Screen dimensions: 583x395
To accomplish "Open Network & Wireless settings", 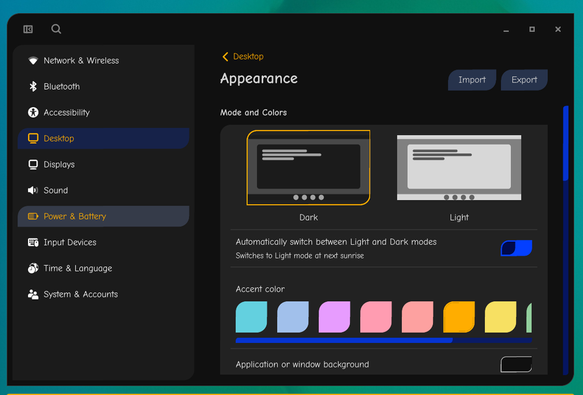I will 103,61.
